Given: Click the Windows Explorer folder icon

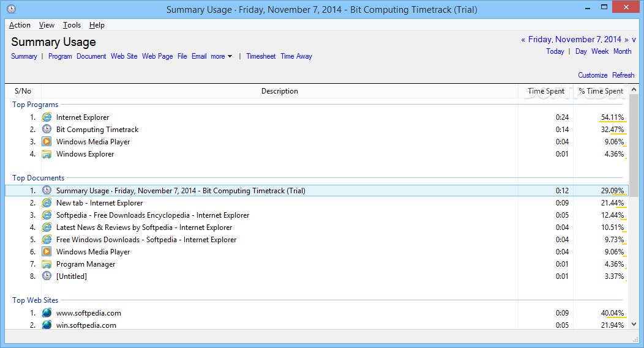Looking at the screenshot, I should point(47,154).
